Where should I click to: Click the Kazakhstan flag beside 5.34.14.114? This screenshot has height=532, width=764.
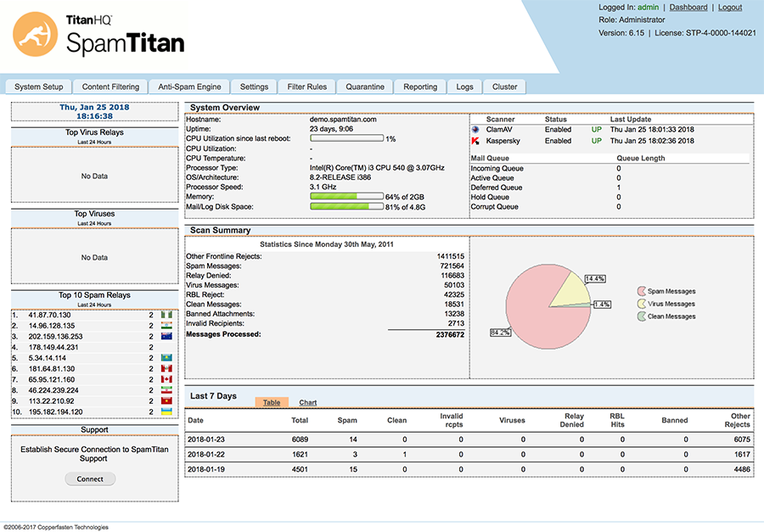click(165, 358)
